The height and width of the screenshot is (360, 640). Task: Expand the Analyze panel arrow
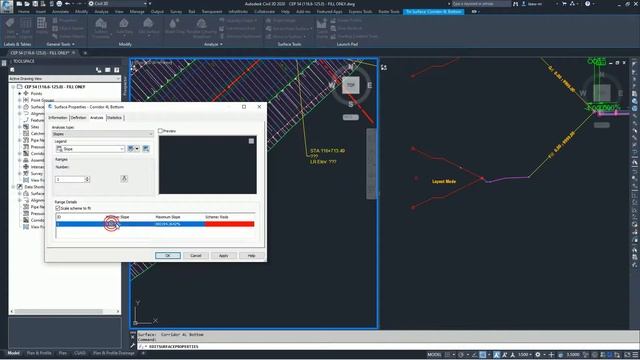point(221,44)
